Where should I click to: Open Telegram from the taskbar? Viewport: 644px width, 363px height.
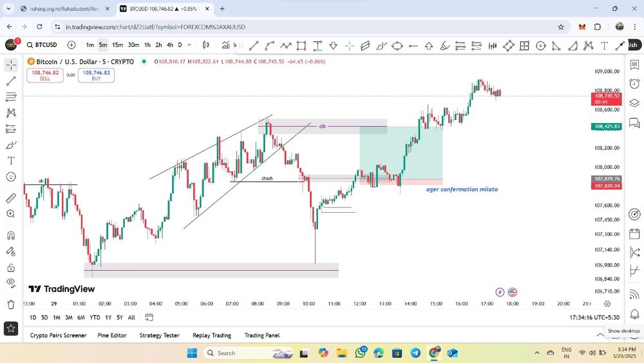(x=415, y=353)
